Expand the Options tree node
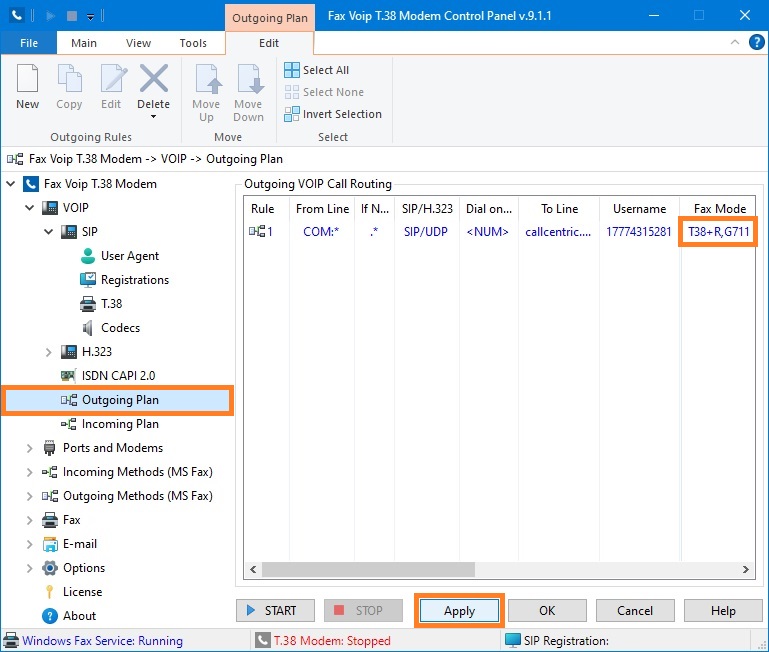The height and width of the screenshot is (652, 769). point(30,568)
